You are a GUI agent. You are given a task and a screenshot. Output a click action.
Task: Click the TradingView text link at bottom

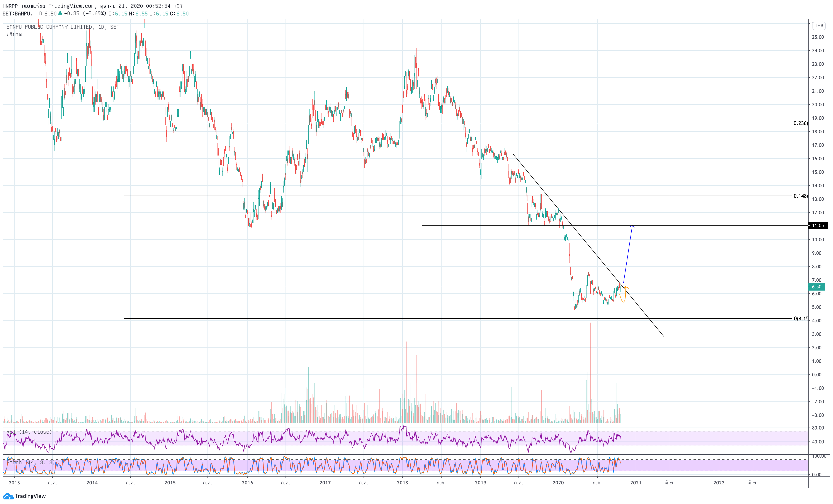30,496
